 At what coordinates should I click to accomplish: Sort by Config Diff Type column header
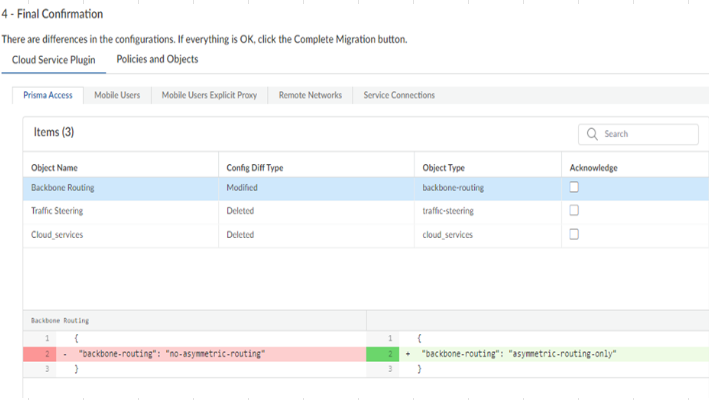coord(255,168)
